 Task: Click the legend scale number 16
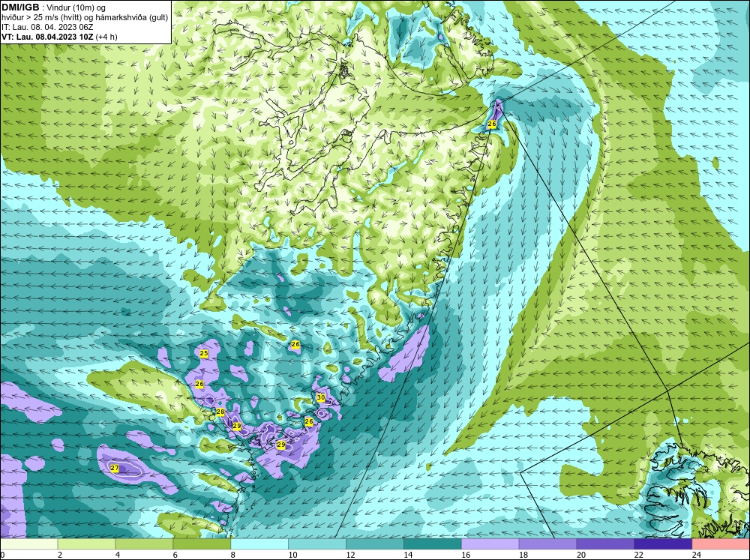(466, 555)
